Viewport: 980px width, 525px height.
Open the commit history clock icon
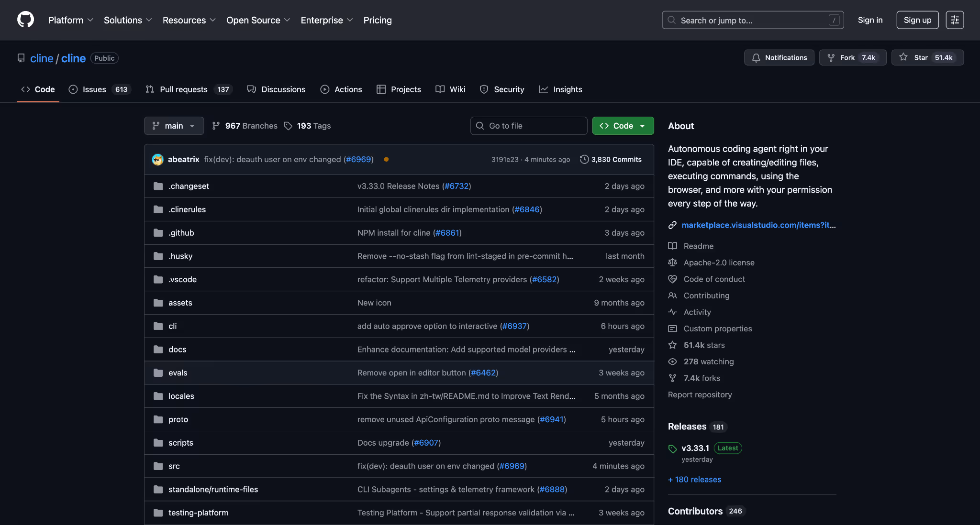[584, 159]
